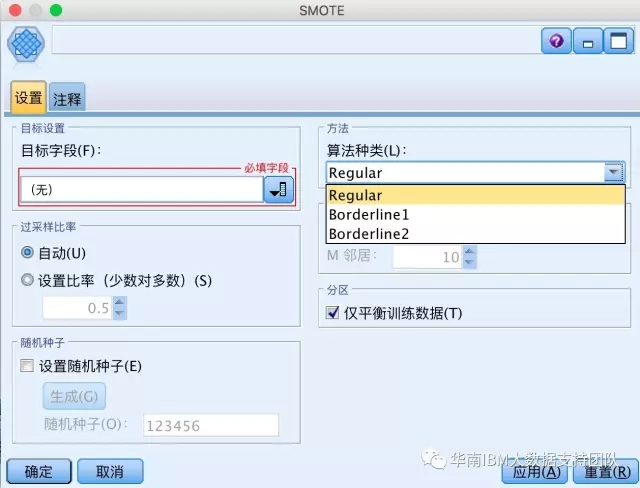Screen dimensions: 640x488
Task: Choose Regular in the algorithm list
Action: (x=476, y=195)
